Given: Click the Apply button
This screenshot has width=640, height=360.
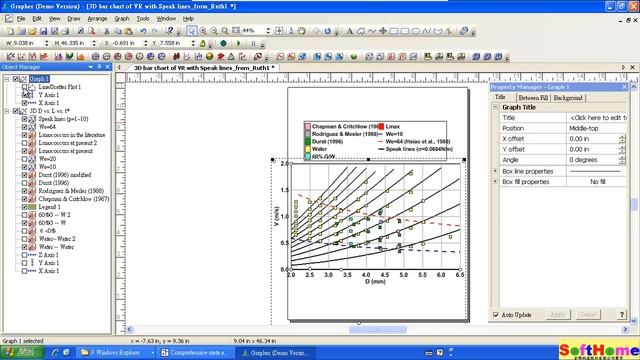Looking at the screenshot, I should [558, 314].
